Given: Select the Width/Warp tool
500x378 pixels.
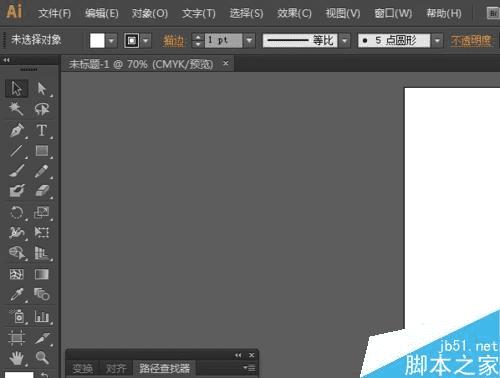Looking at the screenshot, I should [x=17, y=232].
